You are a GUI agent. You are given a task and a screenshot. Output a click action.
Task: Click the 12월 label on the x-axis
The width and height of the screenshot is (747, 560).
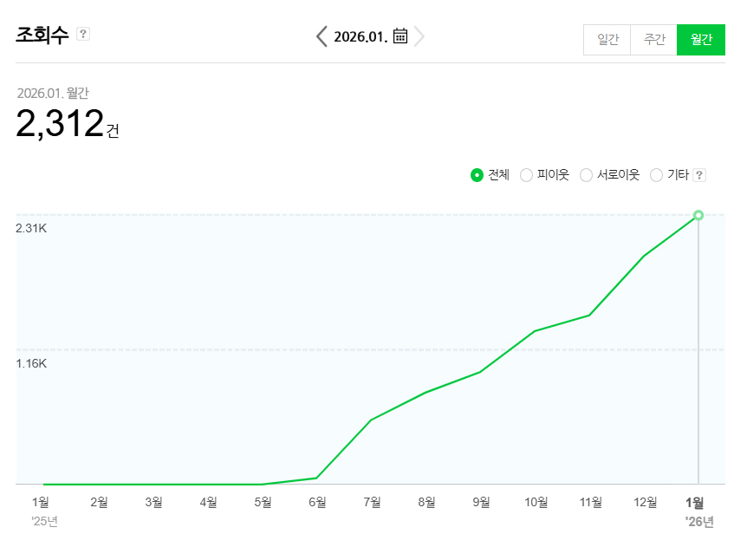[646, 502]
